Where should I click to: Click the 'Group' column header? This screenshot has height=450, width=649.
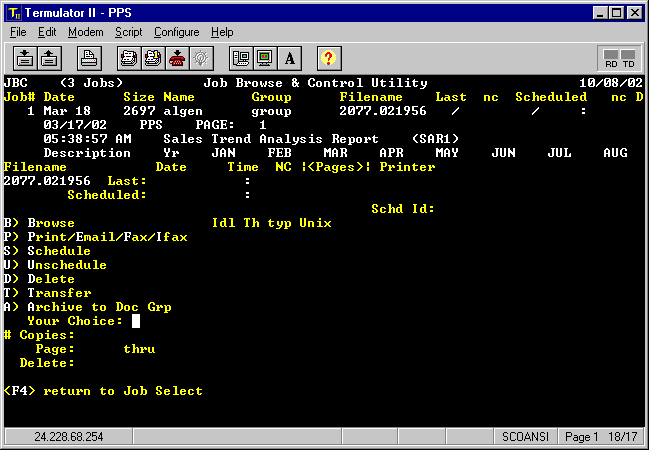point(272,97)
